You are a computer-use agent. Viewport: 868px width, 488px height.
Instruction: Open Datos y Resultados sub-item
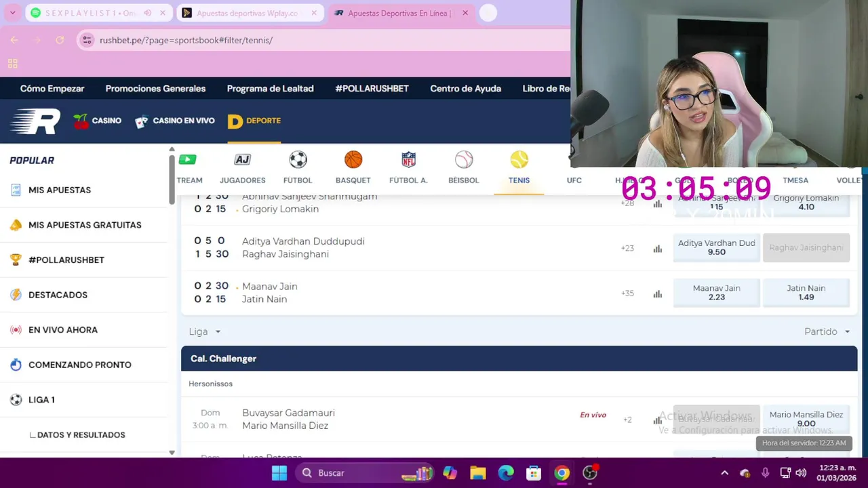[81, 435]
